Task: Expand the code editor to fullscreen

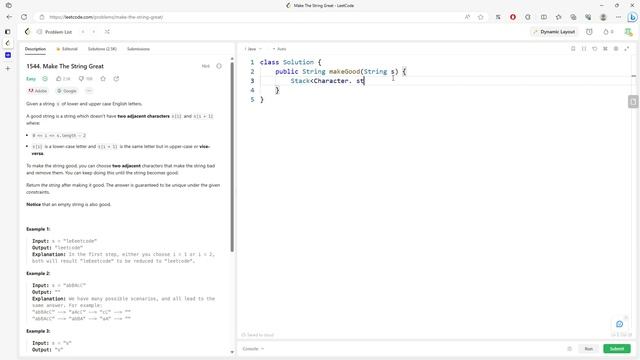Action: click(627, 49)
